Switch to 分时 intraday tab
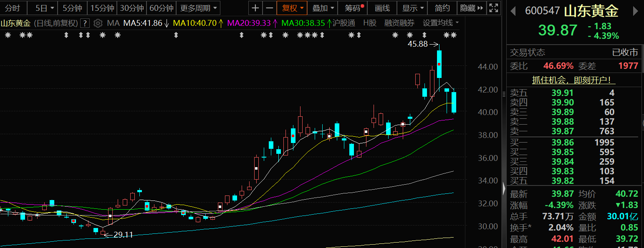 tap(13, 8)
